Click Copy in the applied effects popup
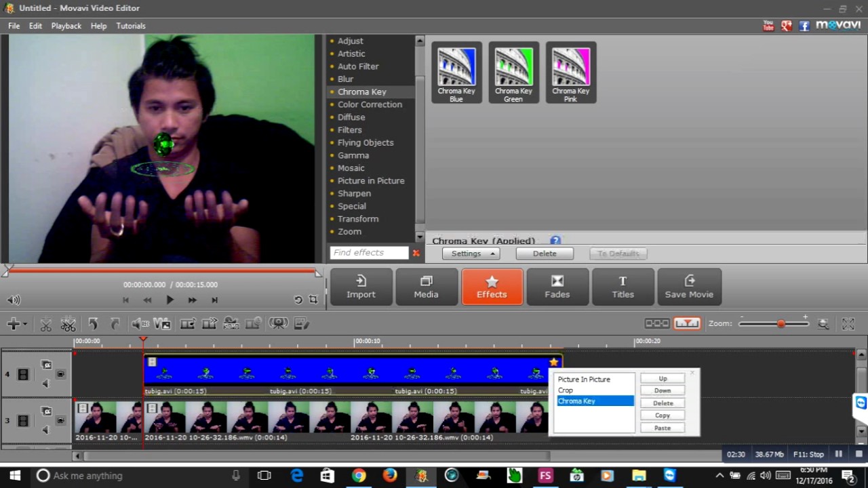868x488 pixels. tap(663, 415)
